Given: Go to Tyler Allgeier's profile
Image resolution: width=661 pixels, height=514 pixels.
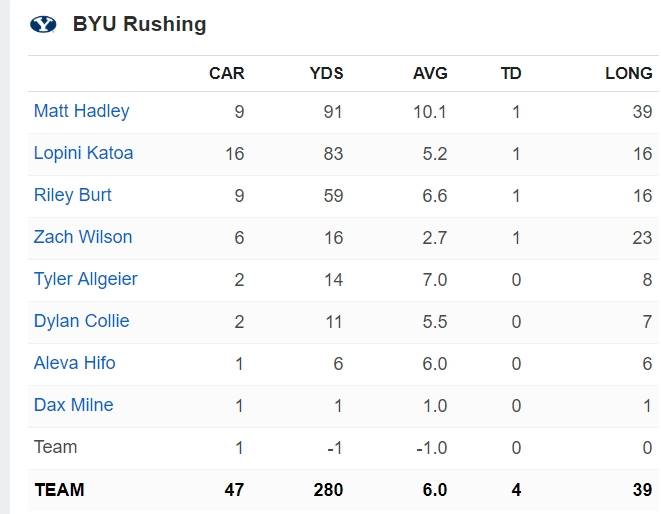Looking at the screenshot, I should click(x=86, y=279).
